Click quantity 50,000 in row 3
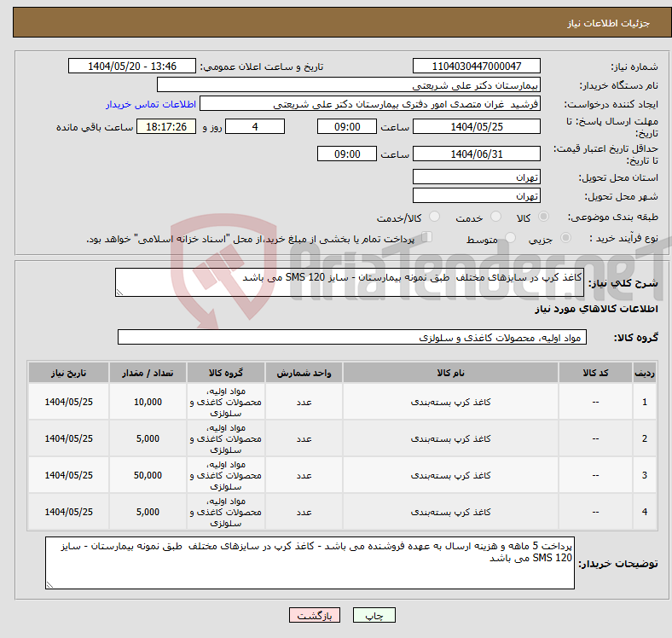 click(x=148, y=475)
